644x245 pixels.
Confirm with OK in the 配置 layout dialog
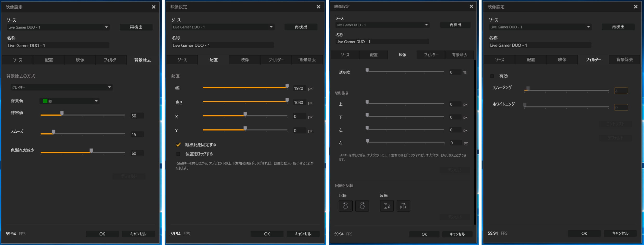point(267,234)
